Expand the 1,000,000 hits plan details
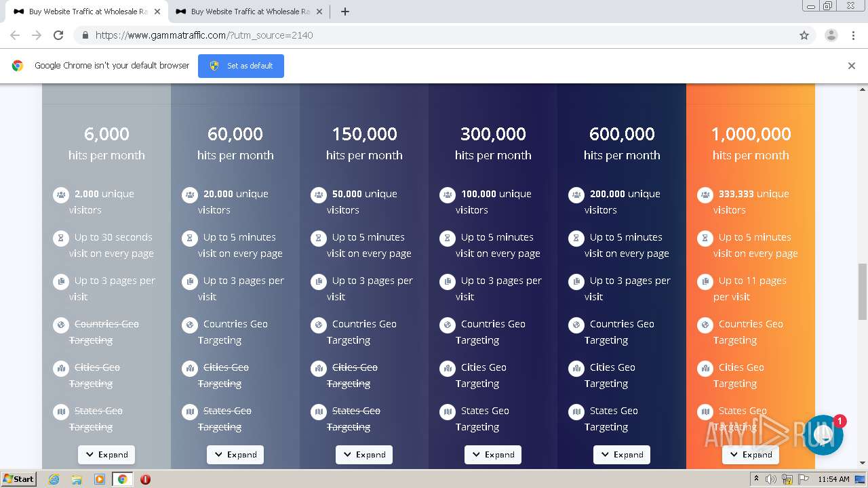868x488 pixels. point(751,455)
